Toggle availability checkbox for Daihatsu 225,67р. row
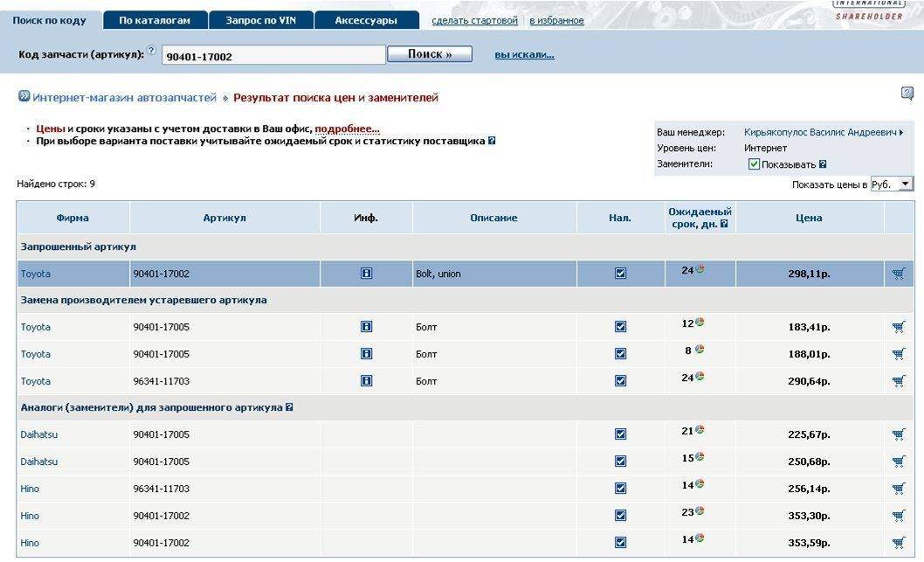The width and height of the screenshot is (924, 562). 620,434
